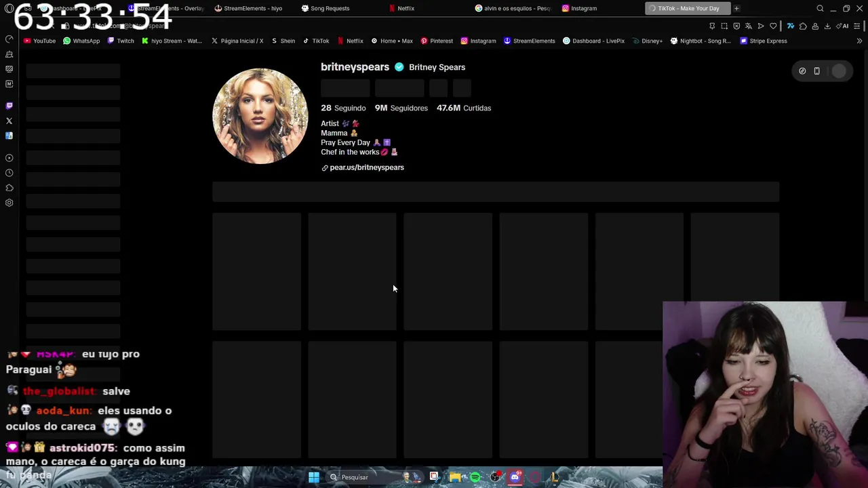Screen dimensions: 868x488
Task: Open the WhatsApp bookmark
Action: [x=81, y=41]
